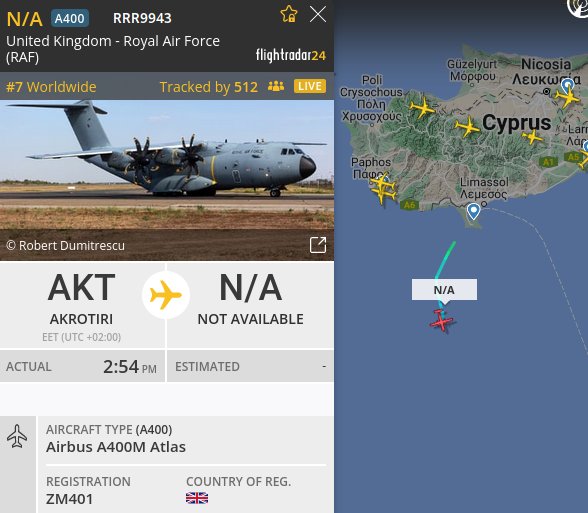Open the flightradar24 logo link
The width and height of the screenshot is (588, 513).
291,56
